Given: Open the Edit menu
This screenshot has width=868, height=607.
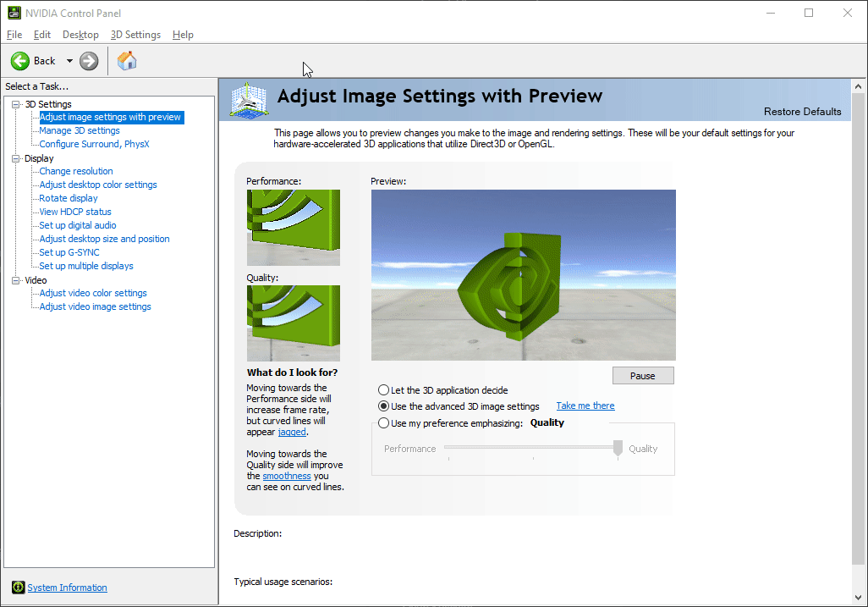Looking at the screenshot, I should [x=42, y=35].
